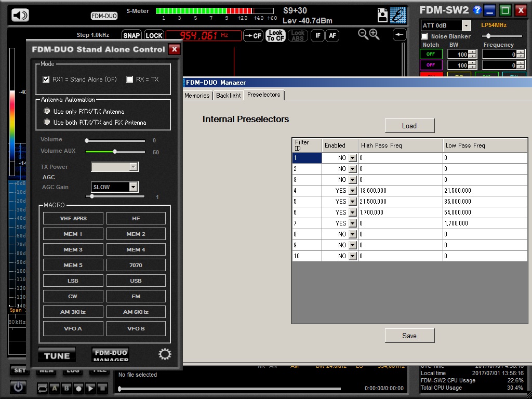532x399 pixels.
Task: Toggle the frequency LOCK button
Action: (x=154, y=36)
